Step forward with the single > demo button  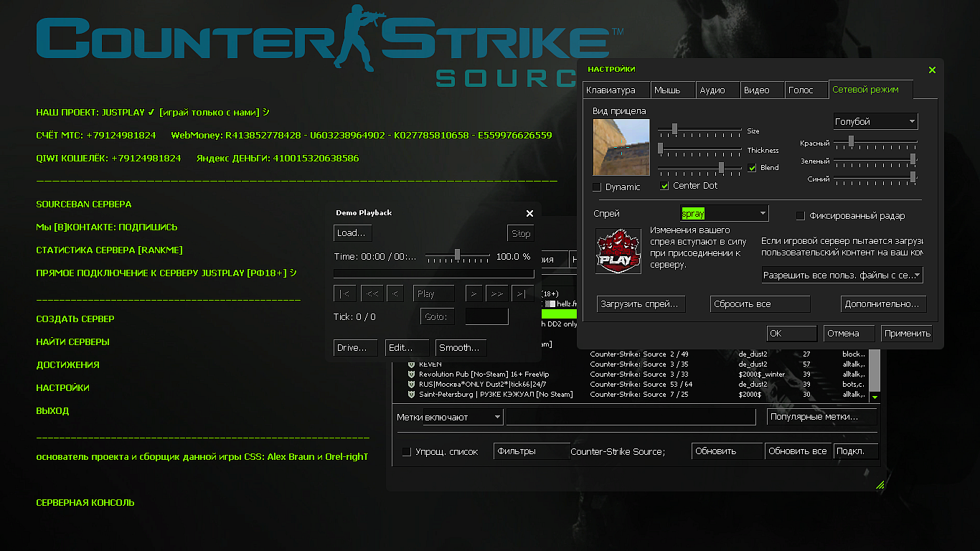473,293
